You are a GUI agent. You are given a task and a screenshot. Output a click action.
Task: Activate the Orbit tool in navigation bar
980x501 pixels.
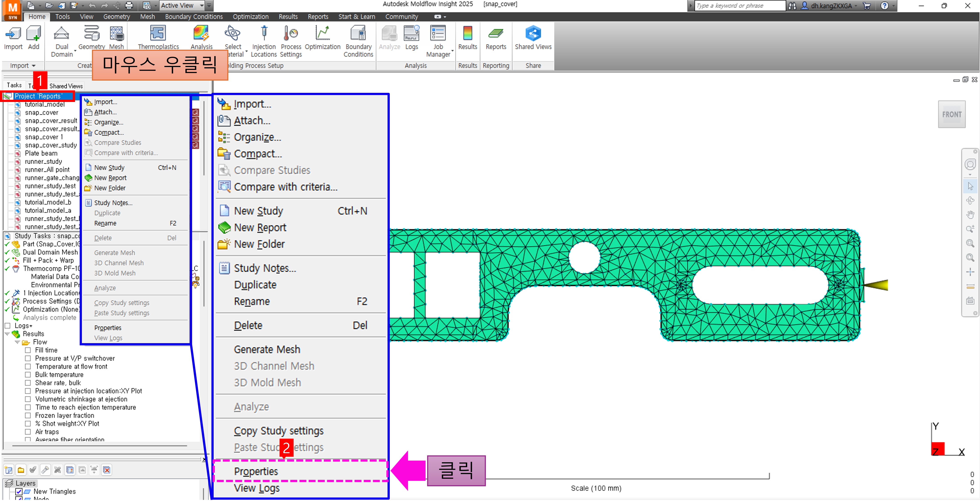[970, 201]
